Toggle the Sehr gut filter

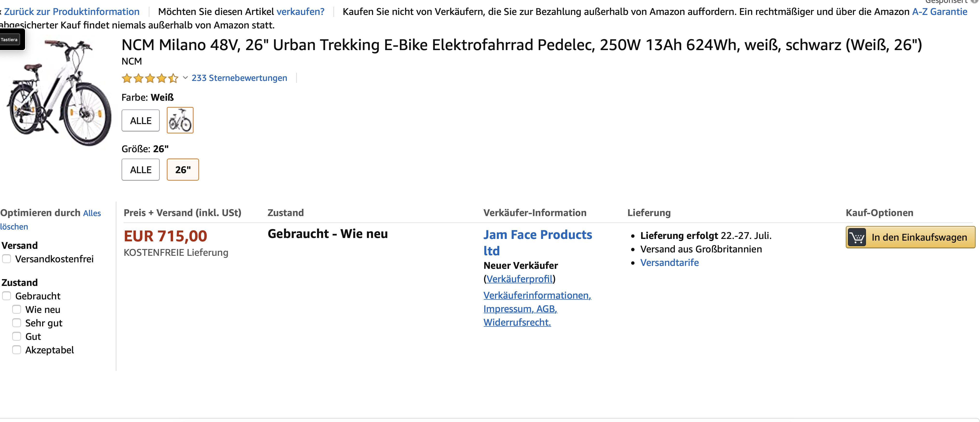[17, 323]
